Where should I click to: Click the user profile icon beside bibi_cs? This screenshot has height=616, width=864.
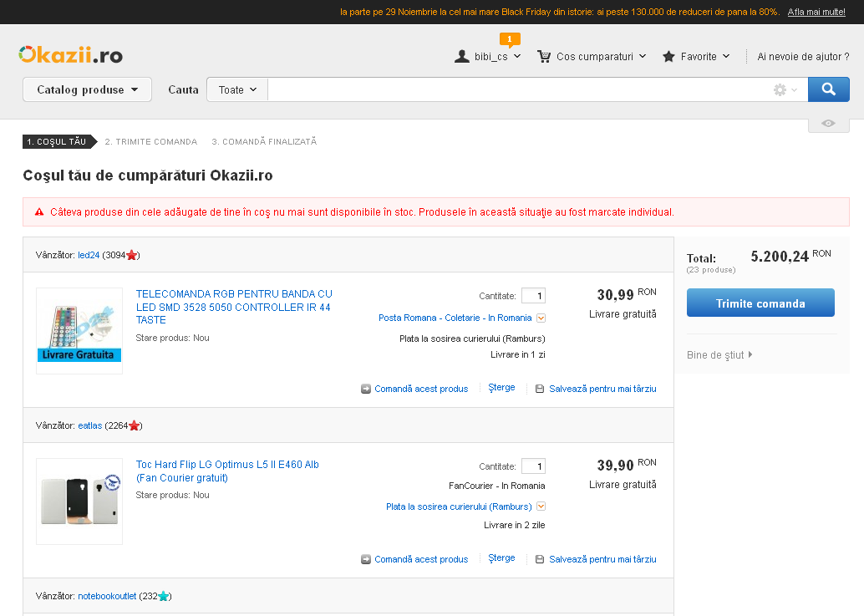[462, 56]
